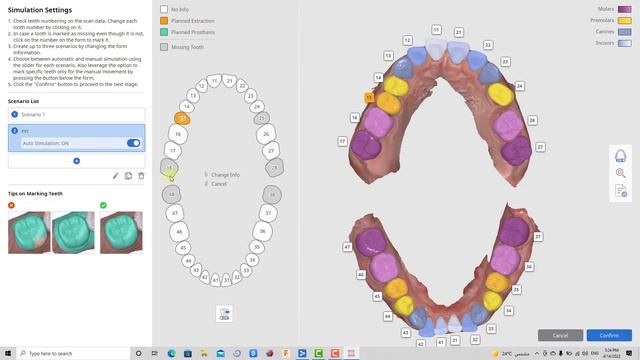Choose the Missing Tooth gray marking box

click(164, 47)
